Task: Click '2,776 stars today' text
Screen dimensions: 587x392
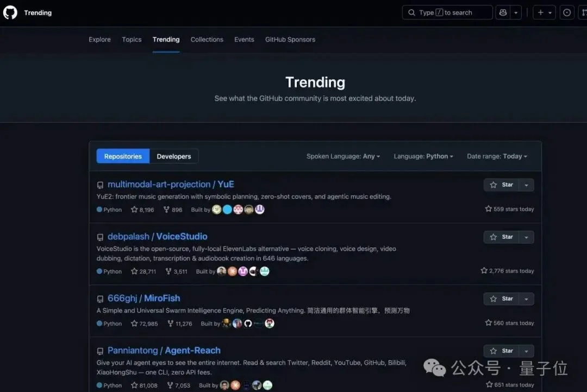Action: pos(507,270)
